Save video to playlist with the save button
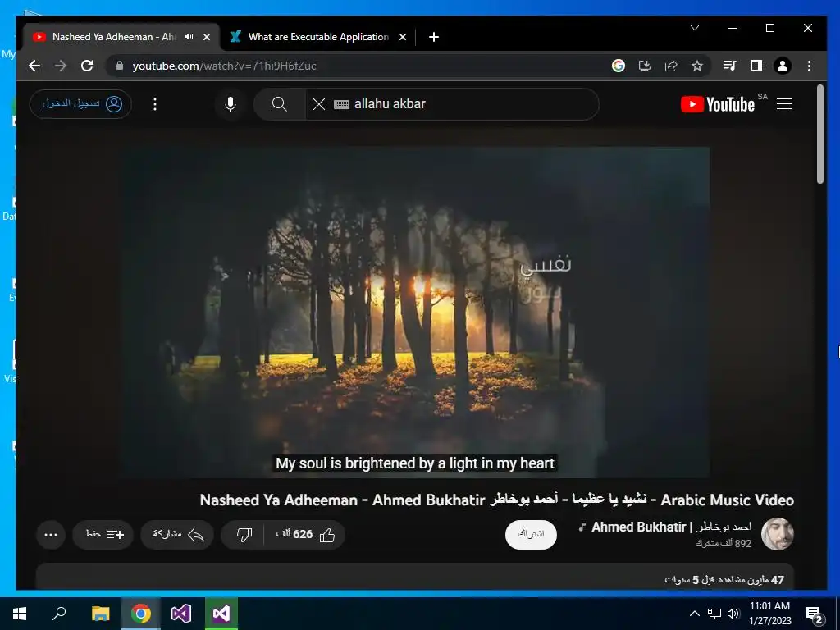 click(103, 534)
